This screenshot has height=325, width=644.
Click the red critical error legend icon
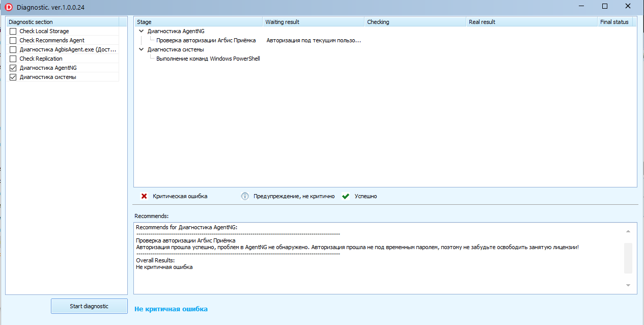pyautogui.click(x=143, y=196)
